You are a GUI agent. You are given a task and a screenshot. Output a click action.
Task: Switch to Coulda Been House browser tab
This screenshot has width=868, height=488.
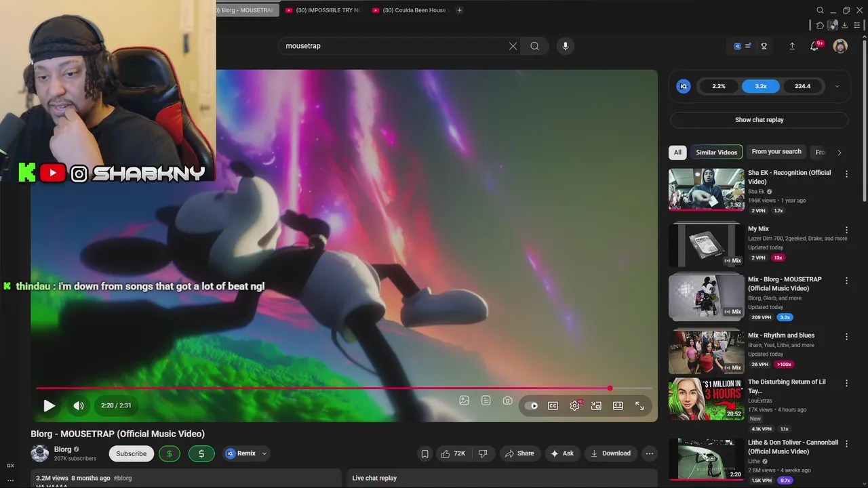(x=410, y=10)
